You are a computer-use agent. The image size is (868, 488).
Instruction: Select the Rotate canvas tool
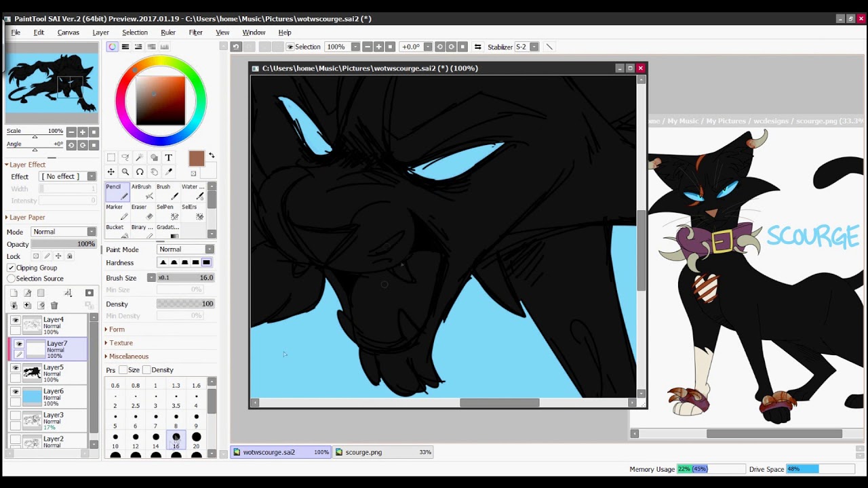[x=140, y=172]
